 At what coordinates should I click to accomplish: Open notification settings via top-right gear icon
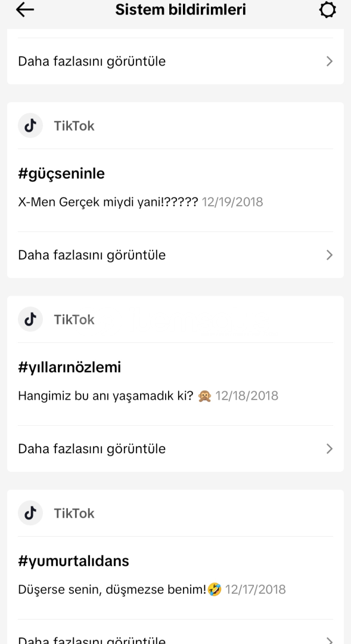(327, 10)
